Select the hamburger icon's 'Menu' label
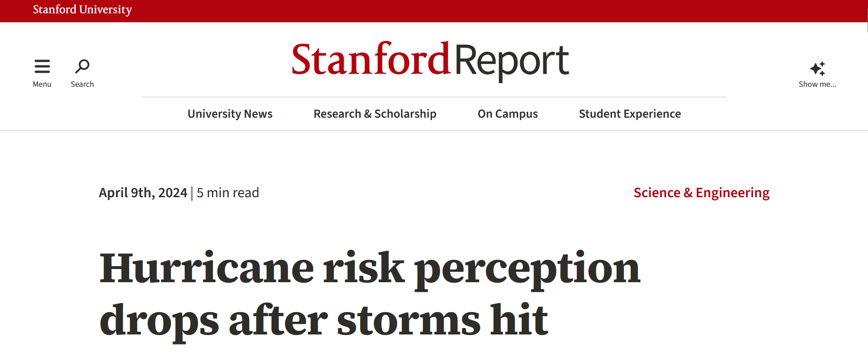Image resolution: width=868 pixels, height=354 pixels. click(x=42, y=84)
